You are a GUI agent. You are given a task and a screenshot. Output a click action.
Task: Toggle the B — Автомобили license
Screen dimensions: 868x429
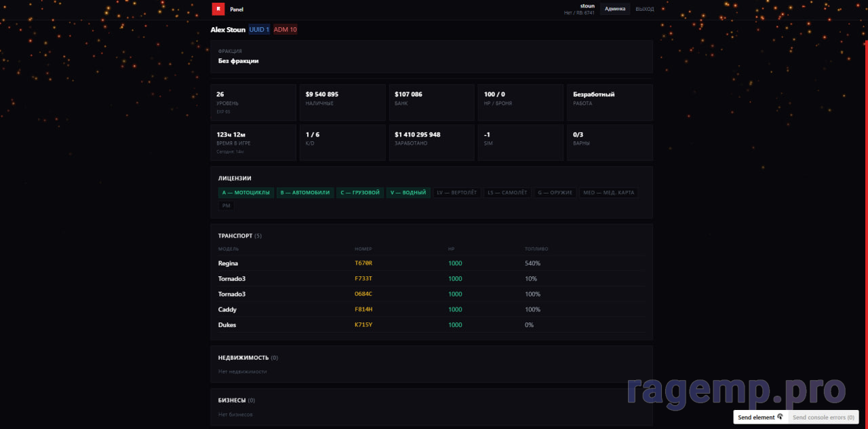pyautogui.click(x=304, y=193)
